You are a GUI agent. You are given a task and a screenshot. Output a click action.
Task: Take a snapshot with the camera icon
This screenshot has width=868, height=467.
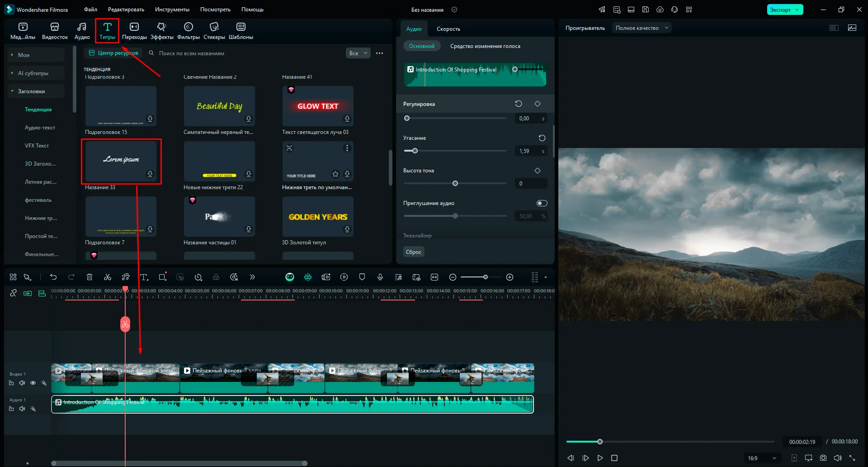pyautogui.click(x=823, y=458)
